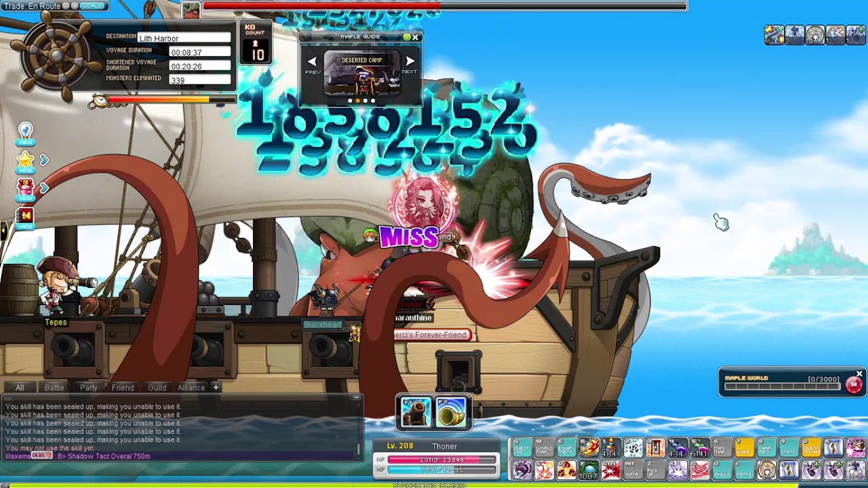Use the item quickslot showing 1087
Image resolution: width=868 pixels, height=488 pixels.
coord(589,470)
